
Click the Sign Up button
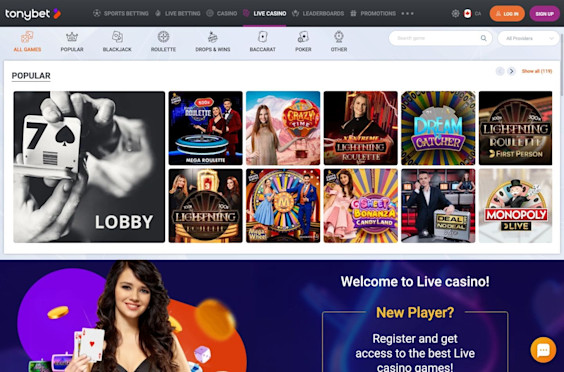545,14
